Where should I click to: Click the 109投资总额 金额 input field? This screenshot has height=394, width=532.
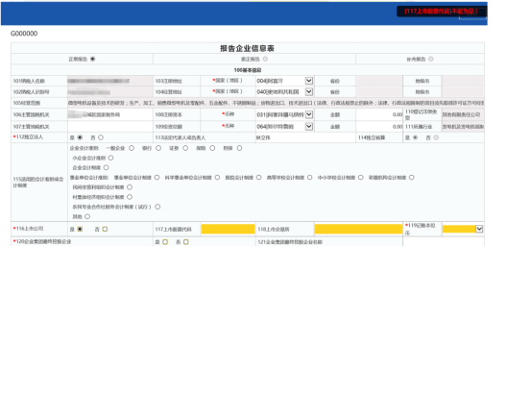click(379, 126)
